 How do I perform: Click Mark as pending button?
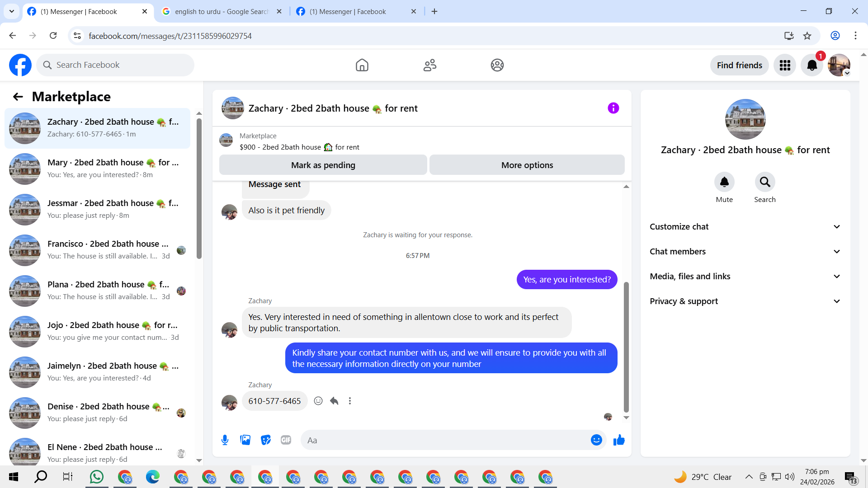pos(323,165)
